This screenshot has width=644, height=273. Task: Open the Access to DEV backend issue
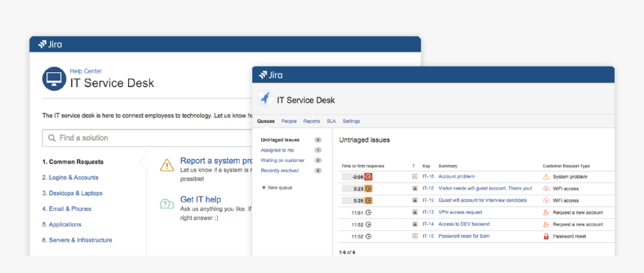tap(464, 224)
